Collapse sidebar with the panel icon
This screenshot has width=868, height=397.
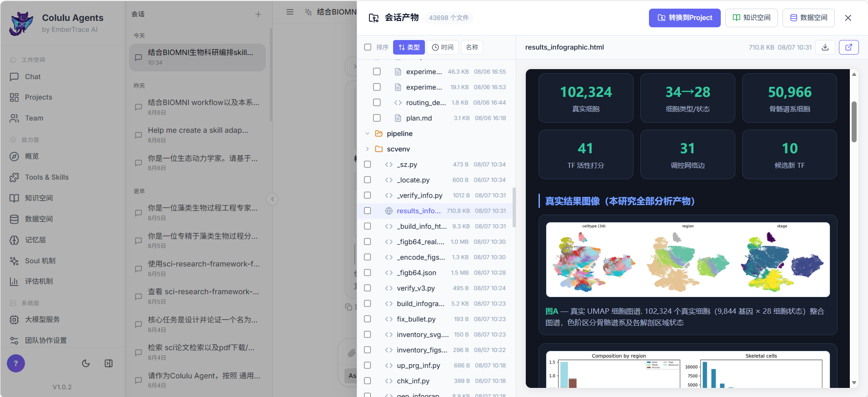pos(109,363)
